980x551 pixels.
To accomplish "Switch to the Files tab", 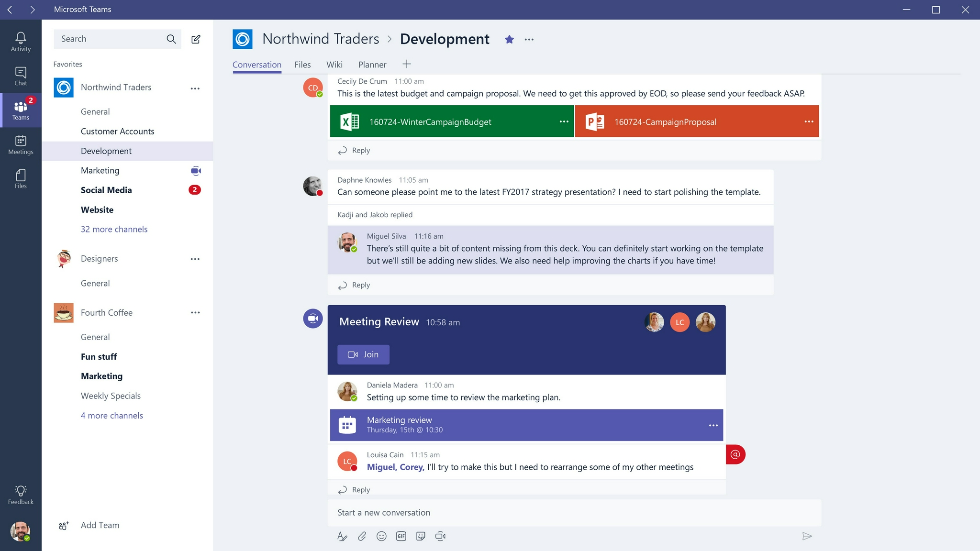I will pyautogui.click(x=302, y=65).
